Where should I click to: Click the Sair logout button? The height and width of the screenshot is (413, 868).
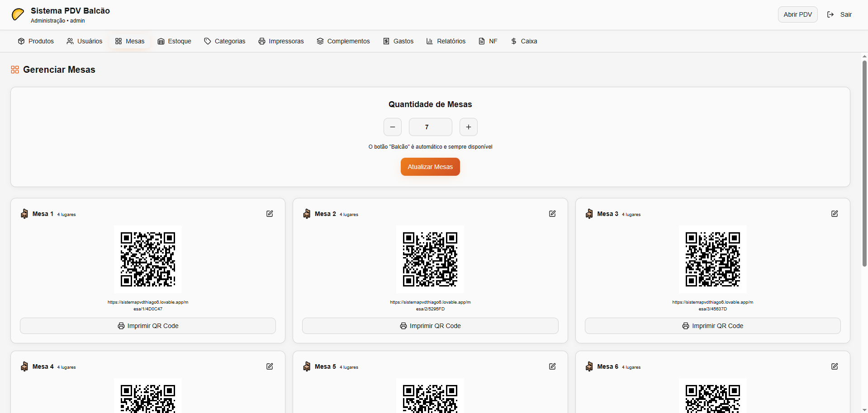tap(840, 14)
